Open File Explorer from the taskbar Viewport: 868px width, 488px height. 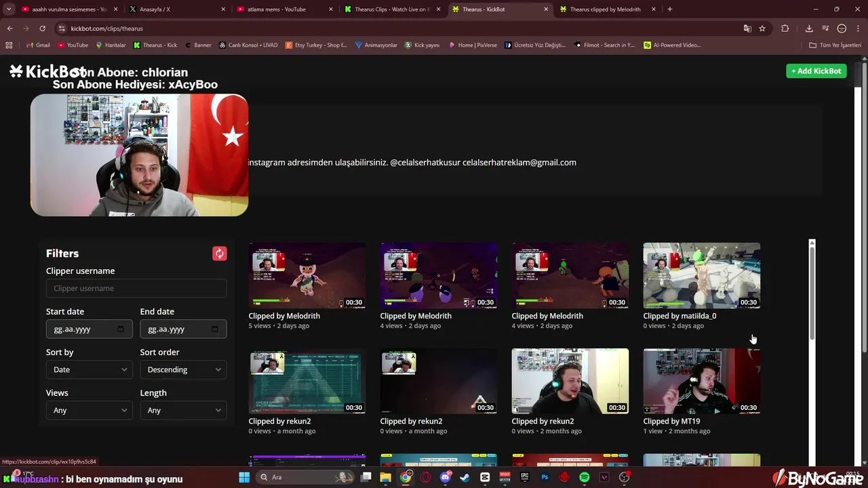[x=385, y=477]
